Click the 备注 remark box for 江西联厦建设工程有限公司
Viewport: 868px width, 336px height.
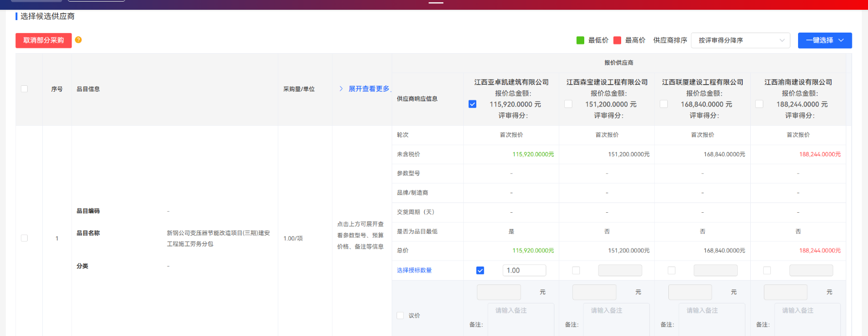pos(712,319)
